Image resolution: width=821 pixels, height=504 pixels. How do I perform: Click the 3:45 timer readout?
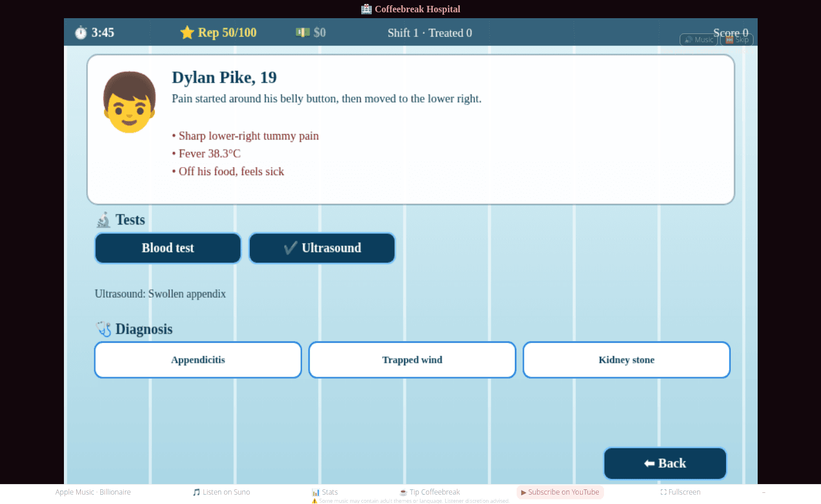point(103,33)
